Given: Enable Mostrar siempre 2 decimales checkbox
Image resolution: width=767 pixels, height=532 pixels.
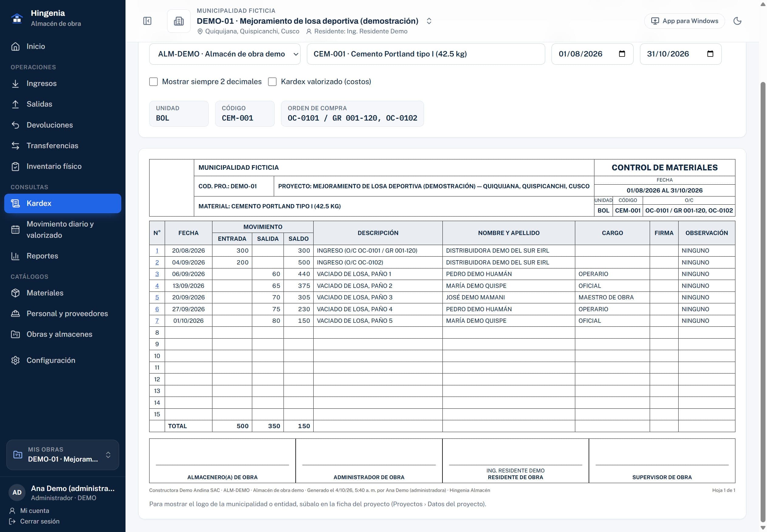Looking at the screenshot, I should point(153,82).
